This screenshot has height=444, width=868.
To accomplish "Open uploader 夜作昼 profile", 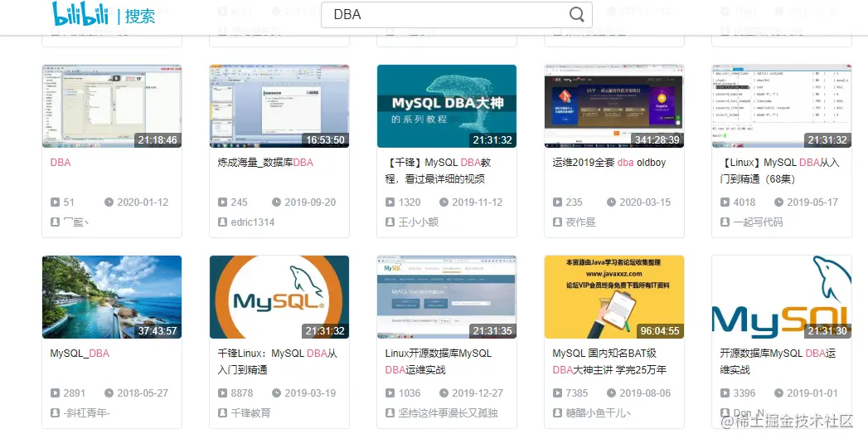I will click(580, 222).
